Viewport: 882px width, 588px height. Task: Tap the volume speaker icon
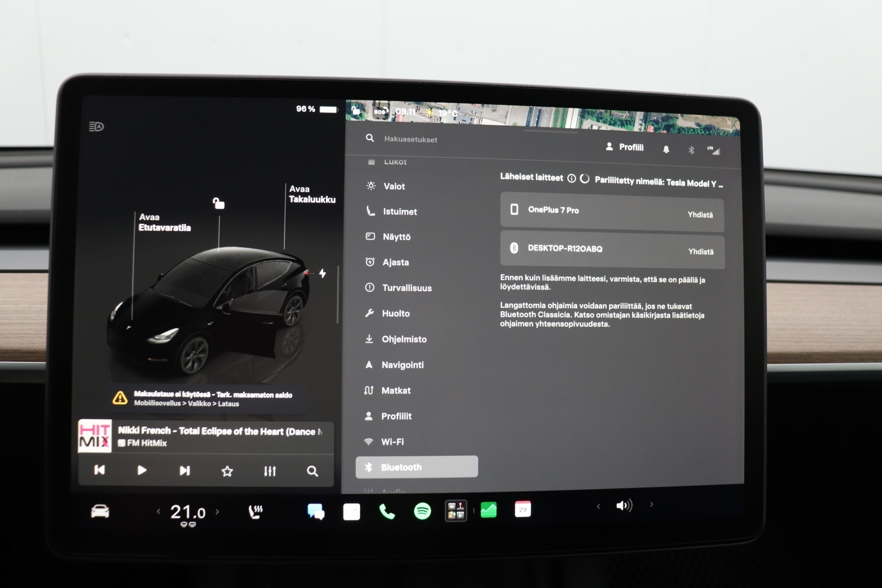(x=624, y=505)
